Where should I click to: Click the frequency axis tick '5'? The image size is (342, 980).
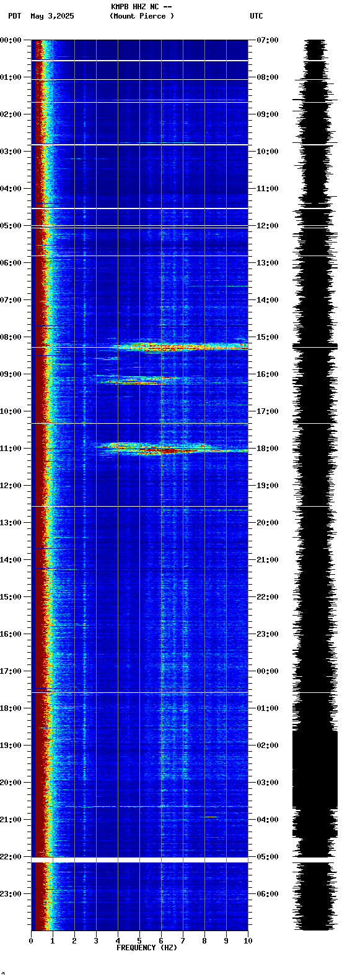pos(139,941)
